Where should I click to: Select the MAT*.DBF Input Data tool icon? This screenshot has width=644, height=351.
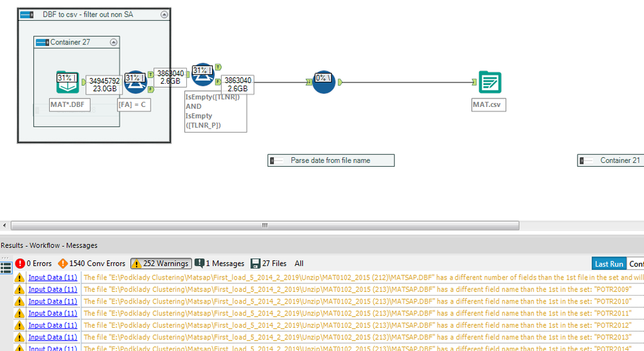[x=67, y=82]
